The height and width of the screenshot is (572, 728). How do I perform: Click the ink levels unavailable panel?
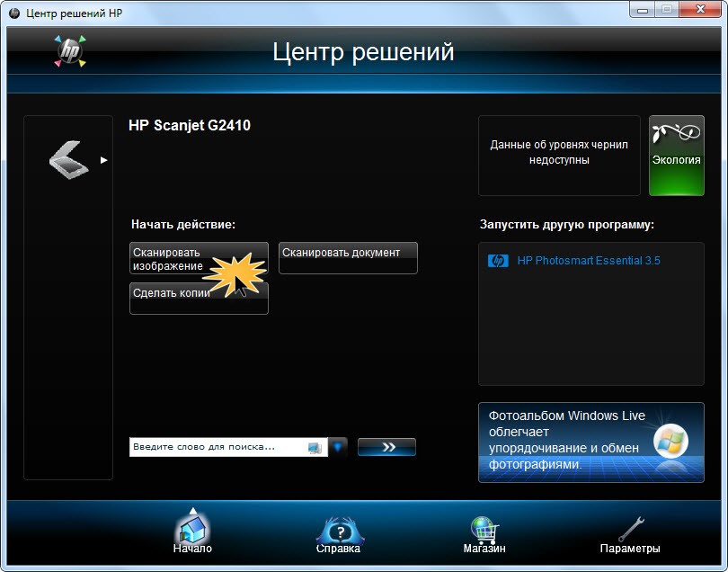click(x=559, y=156)
